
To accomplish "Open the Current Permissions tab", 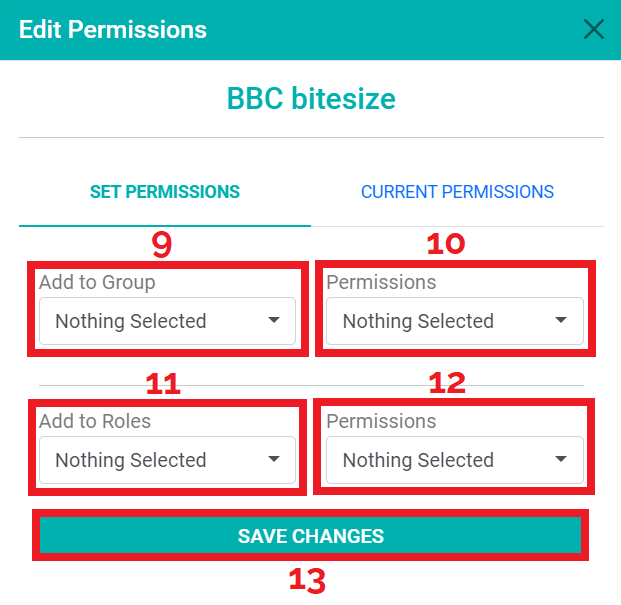I will tap(457, 192).
